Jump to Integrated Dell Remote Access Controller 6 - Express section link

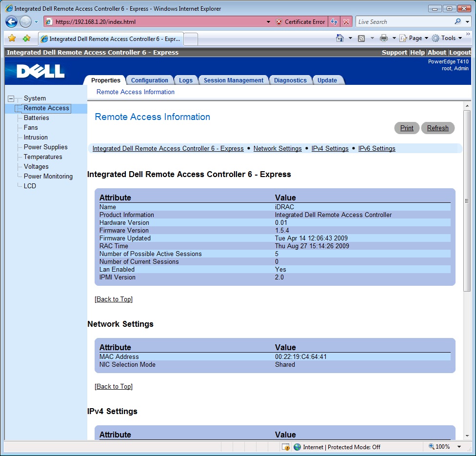pos(168,148)
